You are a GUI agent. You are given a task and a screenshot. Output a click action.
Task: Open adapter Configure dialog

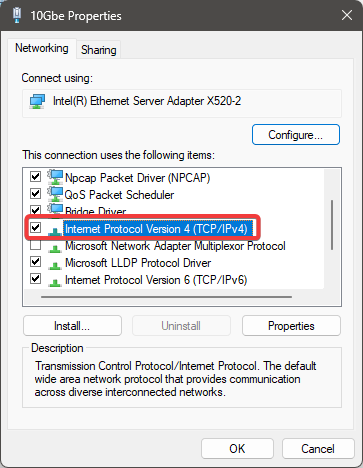coord(296,135)
